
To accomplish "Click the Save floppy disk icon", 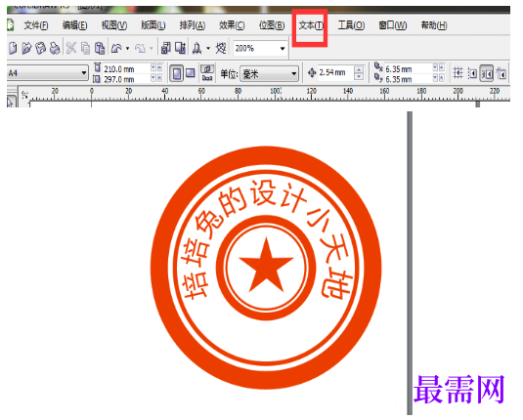I will click(x=40, y=48).
